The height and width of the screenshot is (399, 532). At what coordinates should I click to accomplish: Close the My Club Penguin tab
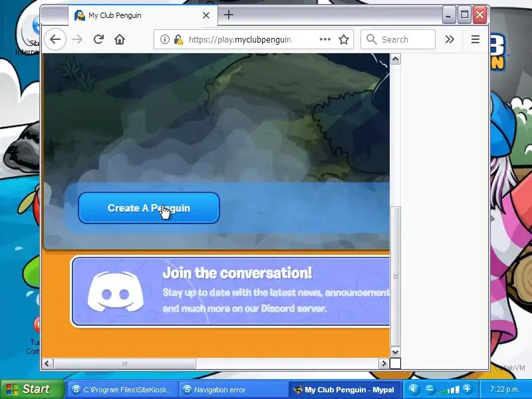pyautogui.click(x=206, y=15)
